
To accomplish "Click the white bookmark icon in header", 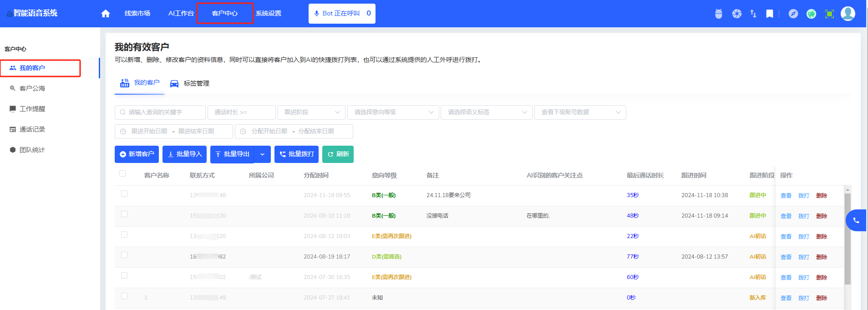I will coord(770,14).
